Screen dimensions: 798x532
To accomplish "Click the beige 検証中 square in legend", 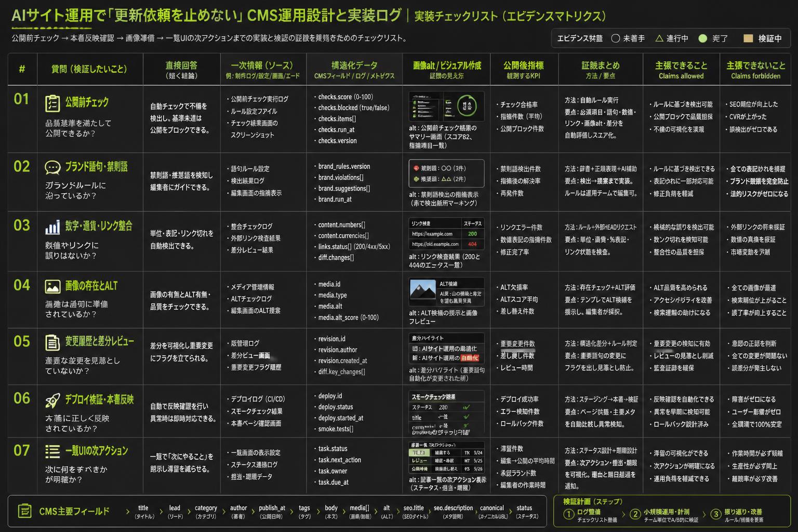I will tap(748, 38).
